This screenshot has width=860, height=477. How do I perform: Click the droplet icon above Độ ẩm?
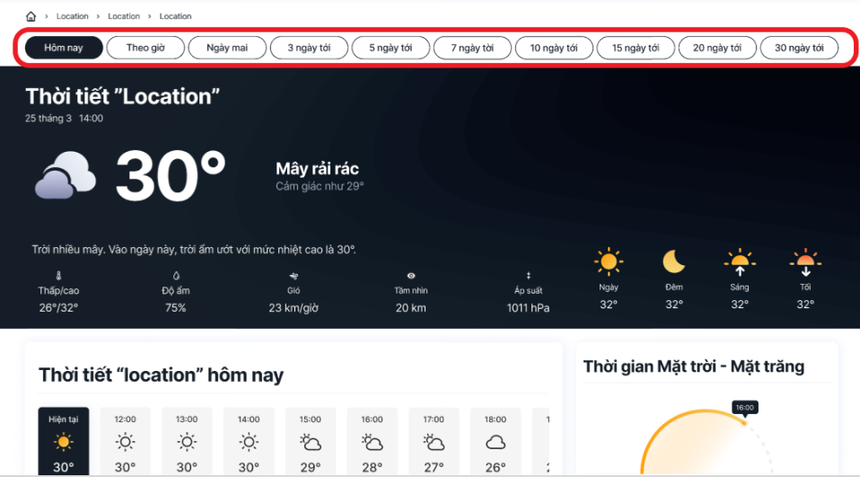pyautogui.click(x=176, y=276)
